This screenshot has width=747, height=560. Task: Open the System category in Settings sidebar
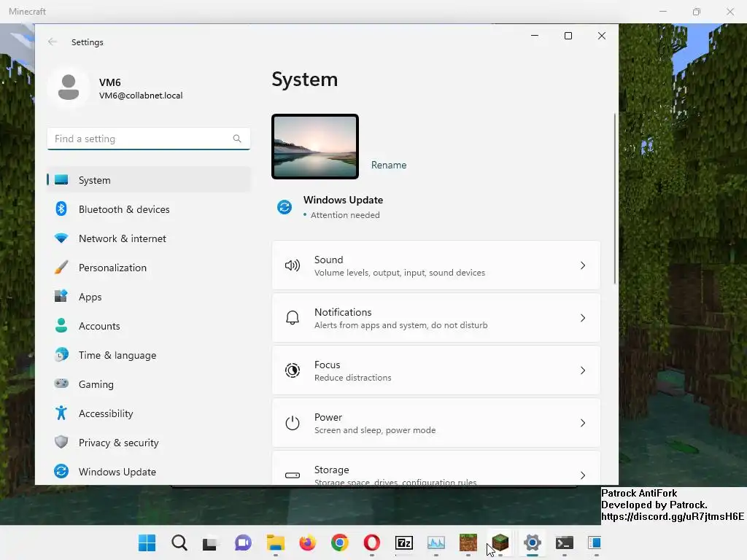149,180
